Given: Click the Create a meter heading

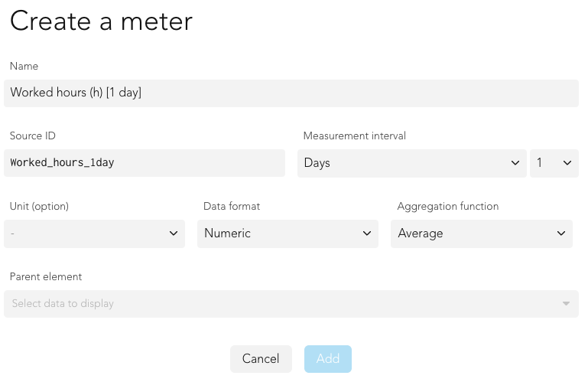Looking at the screenshot, I should [x=101, y=21].
